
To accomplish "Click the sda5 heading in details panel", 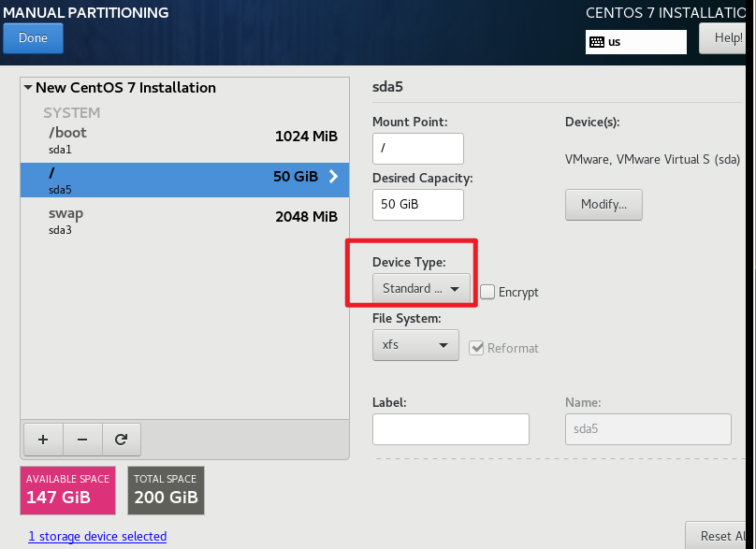I will coord(387,87).
